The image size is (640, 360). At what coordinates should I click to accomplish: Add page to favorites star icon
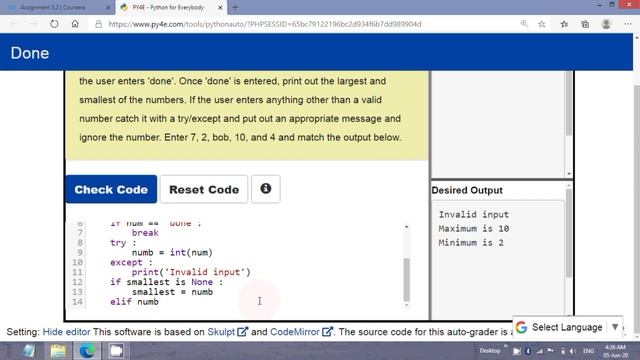(542, 24)
